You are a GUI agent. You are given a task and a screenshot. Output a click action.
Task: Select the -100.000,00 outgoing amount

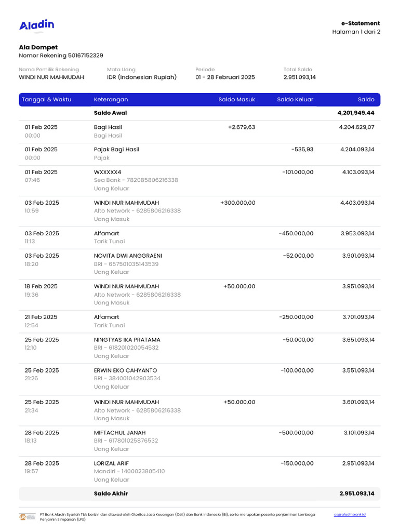coord(297,370)
